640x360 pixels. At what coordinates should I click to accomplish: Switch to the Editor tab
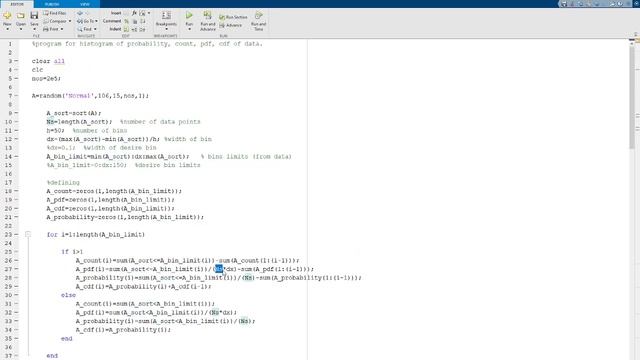pos(17,4)
